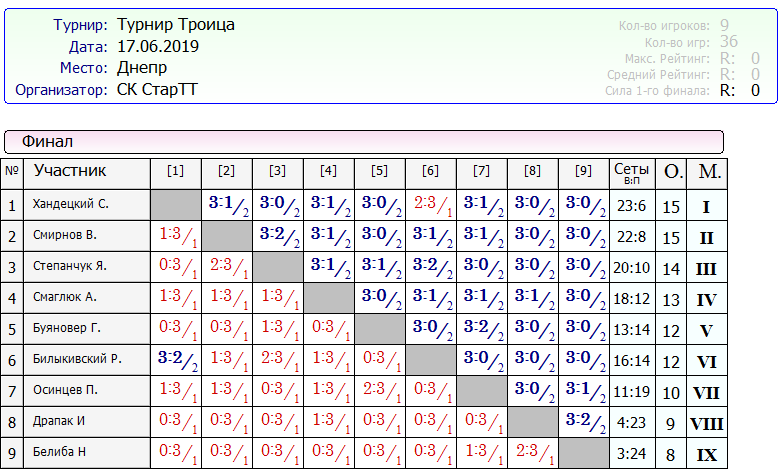Viewport: 782px width, 469px height.
Task: Click the place VIII cell
Action: (x=706, y=423)
